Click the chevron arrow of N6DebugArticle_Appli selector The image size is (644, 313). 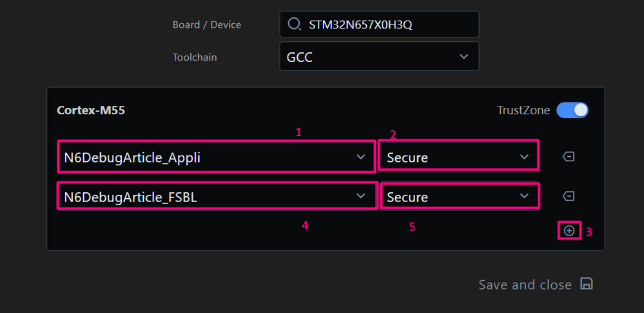coord(361,157)
